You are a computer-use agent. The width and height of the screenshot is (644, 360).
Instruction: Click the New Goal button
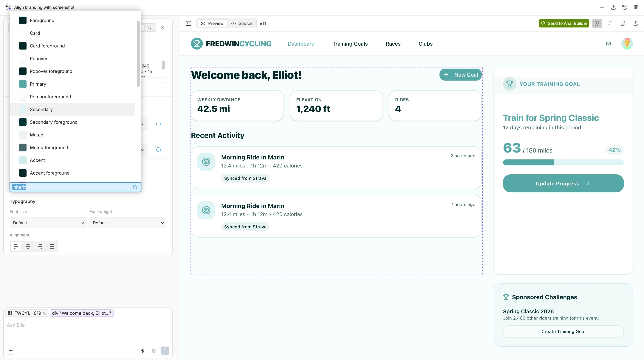[x=461, y=75]
